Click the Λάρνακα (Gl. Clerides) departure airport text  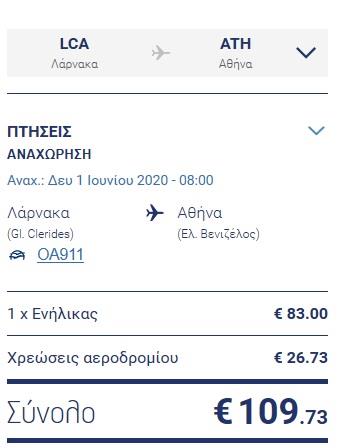[40, 223]
